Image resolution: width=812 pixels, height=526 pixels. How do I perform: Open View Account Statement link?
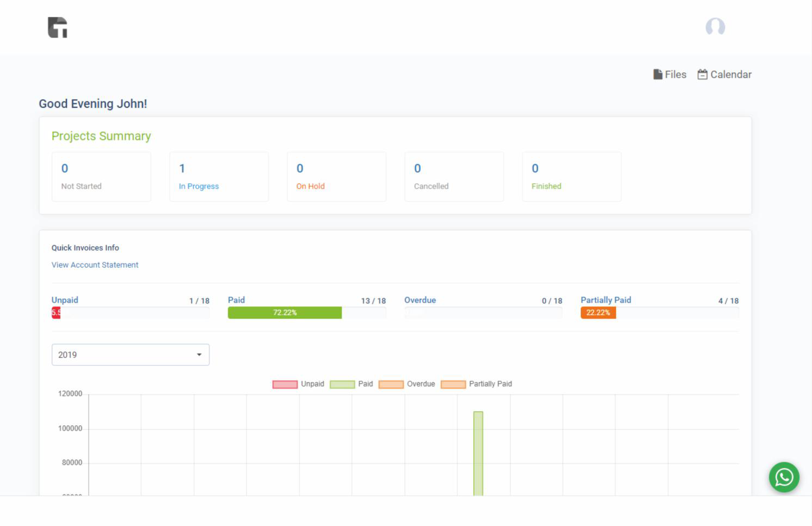(95, 265)
